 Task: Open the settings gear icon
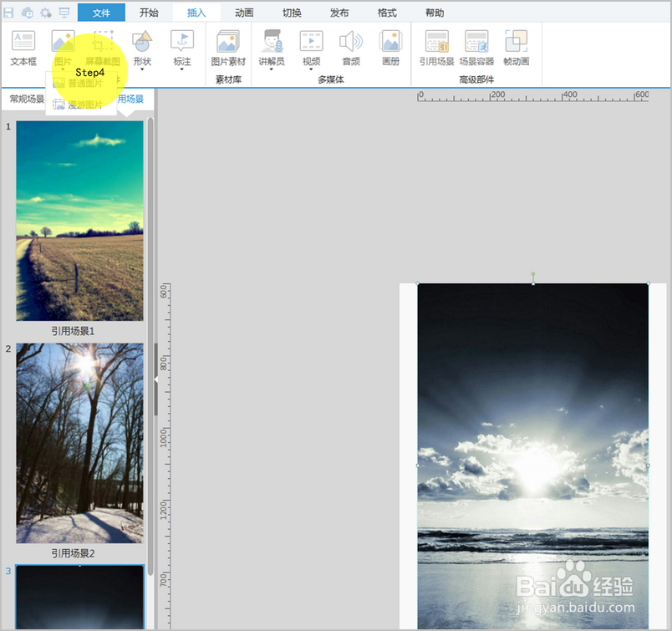(45, 13)
